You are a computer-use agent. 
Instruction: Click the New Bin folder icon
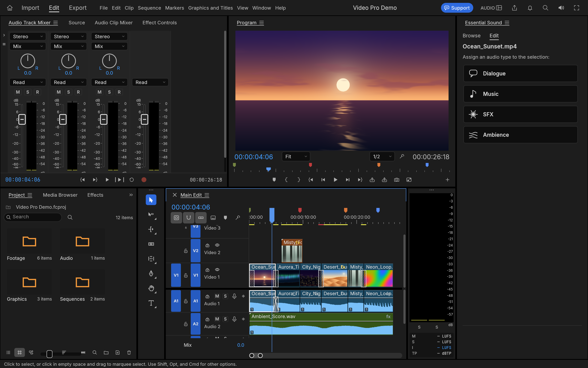[106, 352]
